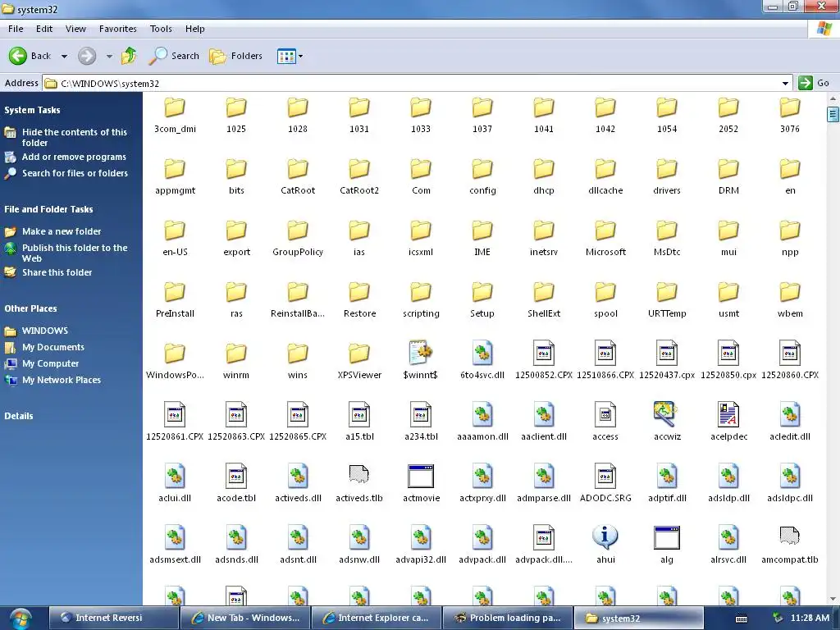
Task: Switch to Internet Reversi taskbar button
Action: (x=113, y=618)
